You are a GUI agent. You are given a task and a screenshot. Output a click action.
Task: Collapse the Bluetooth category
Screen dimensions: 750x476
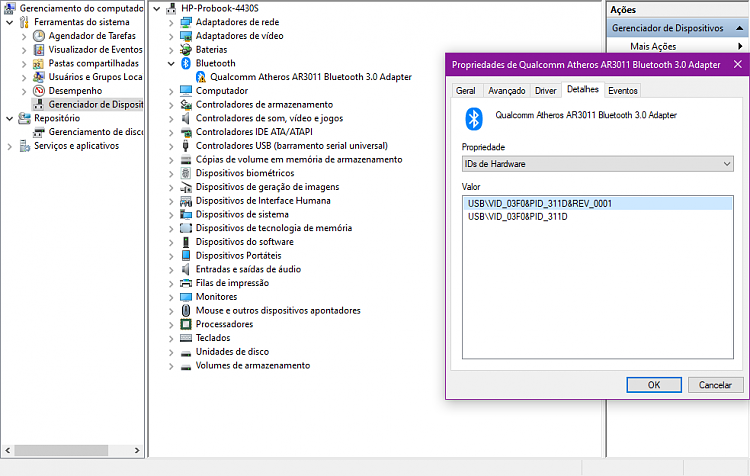(x=171, y=63)
